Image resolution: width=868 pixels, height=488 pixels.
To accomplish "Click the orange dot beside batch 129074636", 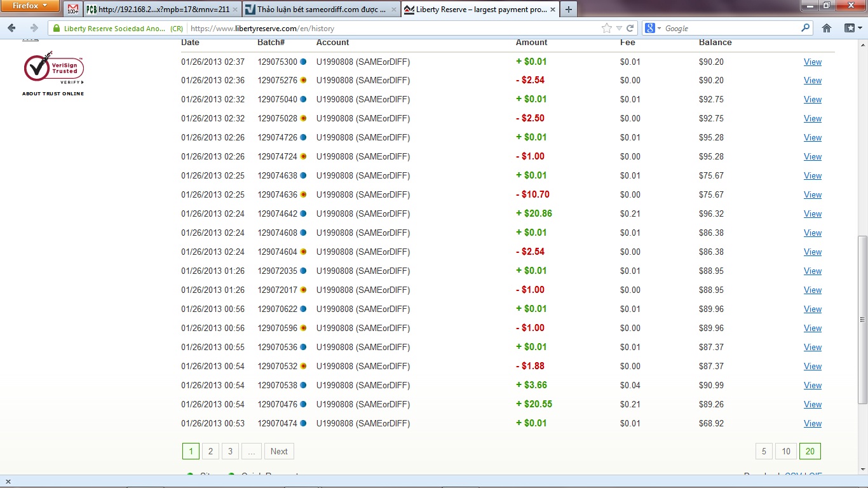I will (303, 194).
